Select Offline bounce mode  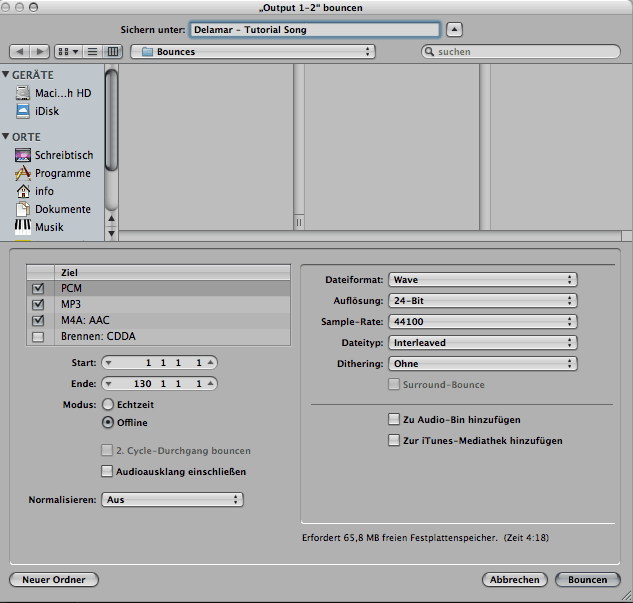pyautogui.click(x=108, y=422)
